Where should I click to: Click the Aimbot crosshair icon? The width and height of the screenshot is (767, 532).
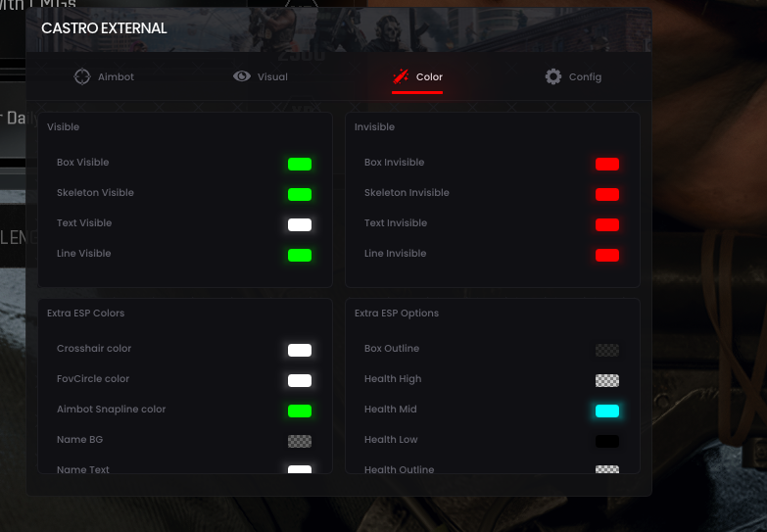(82, 76)
